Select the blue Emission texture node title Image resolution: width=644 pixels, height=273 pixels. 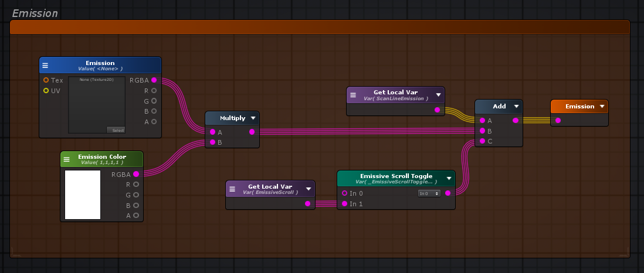pyautogui.click(x=100, y=63)
